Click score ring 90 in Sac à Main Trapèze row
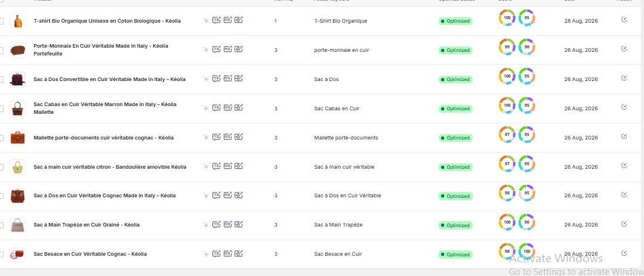The width and height of the screenshot is (644, 276). [527, 222]
